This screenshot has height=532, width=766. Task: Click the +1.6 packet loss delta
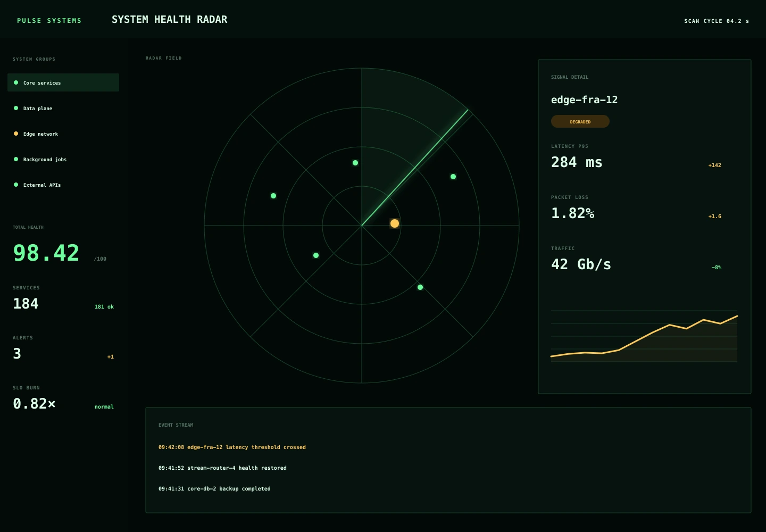tap(714, 216)
